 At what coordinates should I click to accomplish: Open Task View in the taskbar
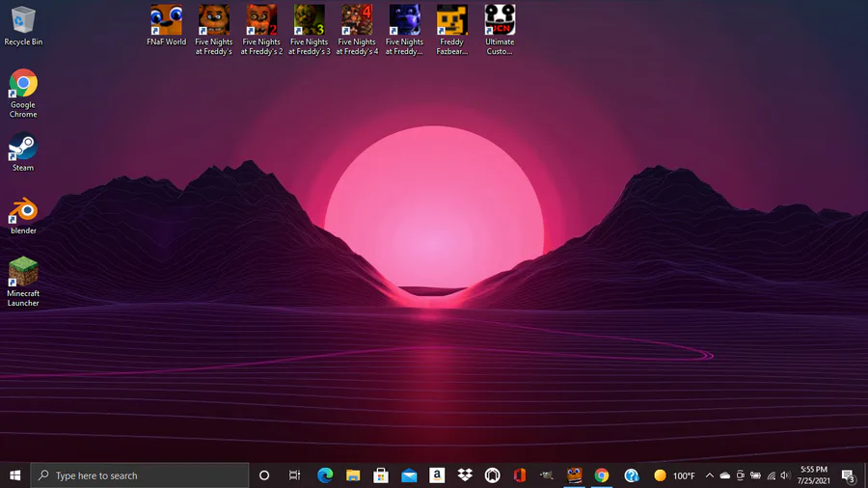point(294,475)
